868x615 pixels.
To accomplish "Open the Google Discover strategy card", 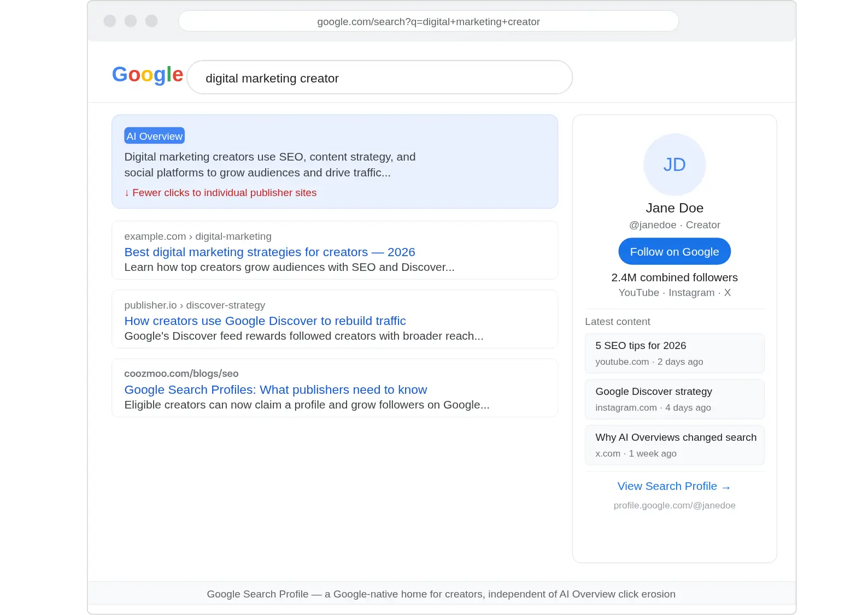I will pos(675,399).
